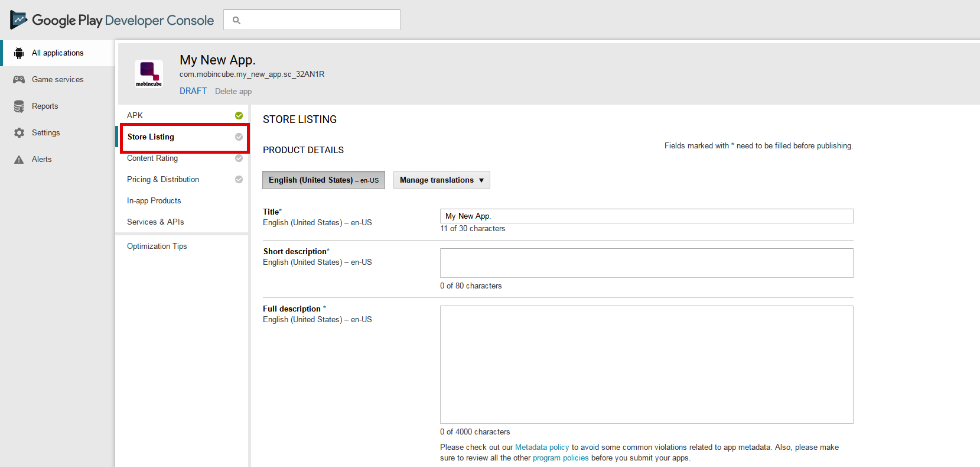Click the Alerts warning triangle icon
980x467 pixels.
(x=19, y=160)
